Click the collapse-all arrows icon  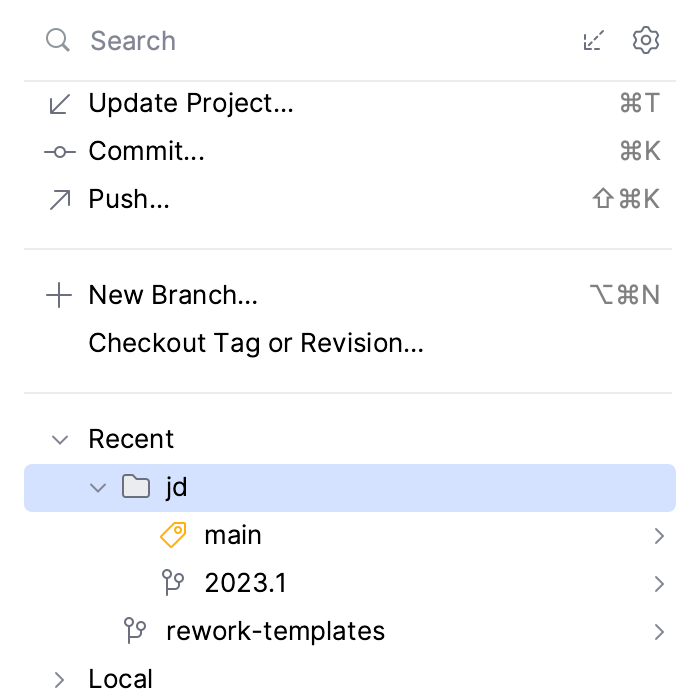[594, 41]
